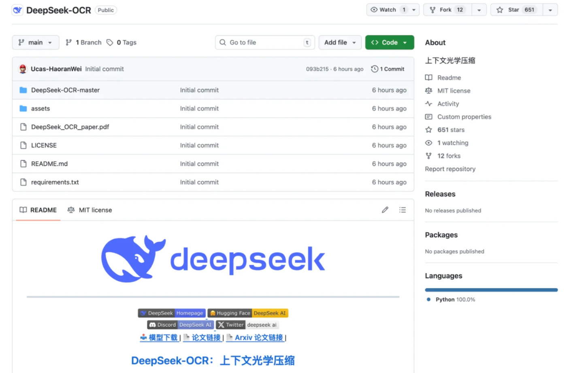Click the 12 forks link in About
Viewport: 588px width, 373px height.
click(449, 156)
